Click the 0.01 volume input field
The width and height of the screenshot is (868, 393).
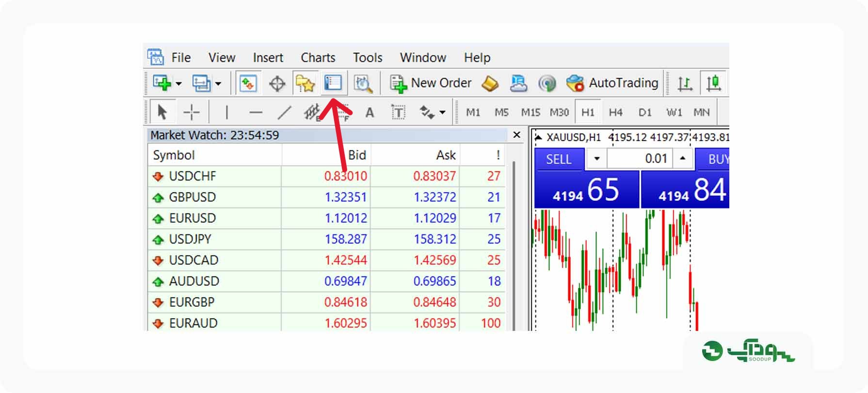(x=640, y=159)
